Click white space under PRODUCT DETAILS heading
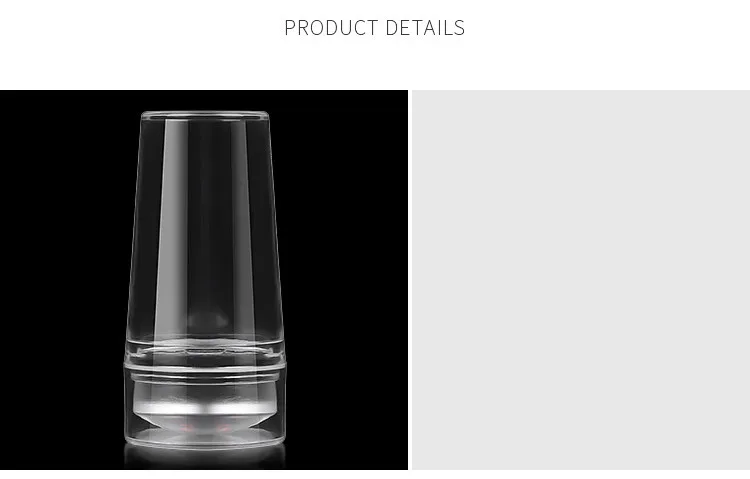The image size is (750, 479). (x=375, y=64)
